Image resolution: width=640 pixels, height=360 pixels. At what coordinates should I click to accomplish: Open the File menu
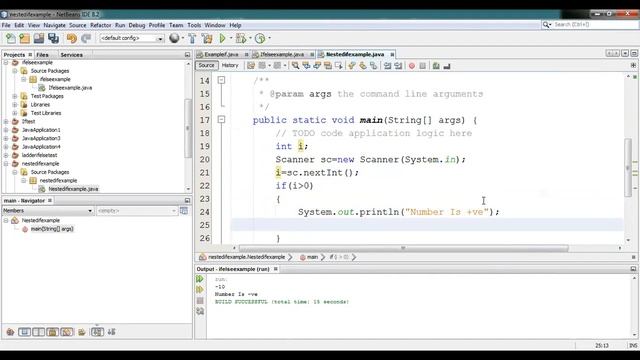click(x=6, y=25)
